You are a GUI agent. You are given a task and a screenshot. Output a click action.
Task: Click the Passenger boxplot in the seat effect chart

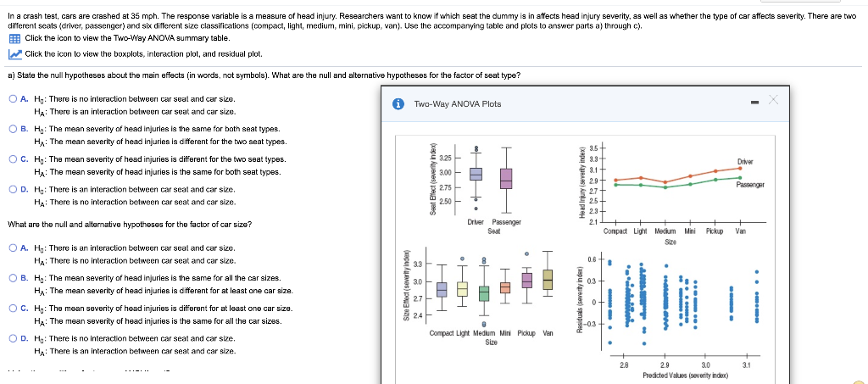tap(506, 178)
